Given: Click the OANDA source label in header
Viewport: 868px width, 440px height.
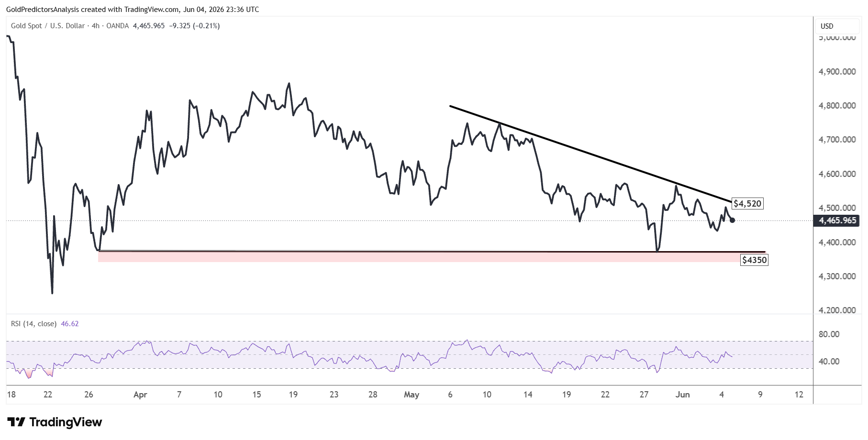Looking at the screenshot, I should (118, 26).
